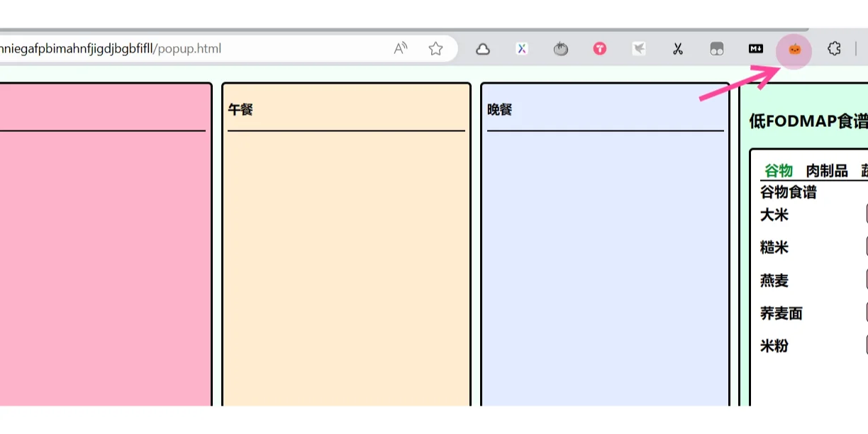Click the grey tomato extension icon

(x=561, y=49)
